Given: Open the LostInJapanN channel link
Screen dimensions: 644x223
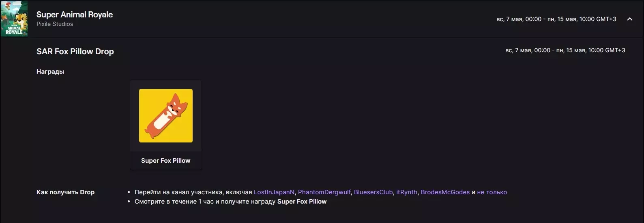Looking at the screenshot, I should [x=274, y=192].
